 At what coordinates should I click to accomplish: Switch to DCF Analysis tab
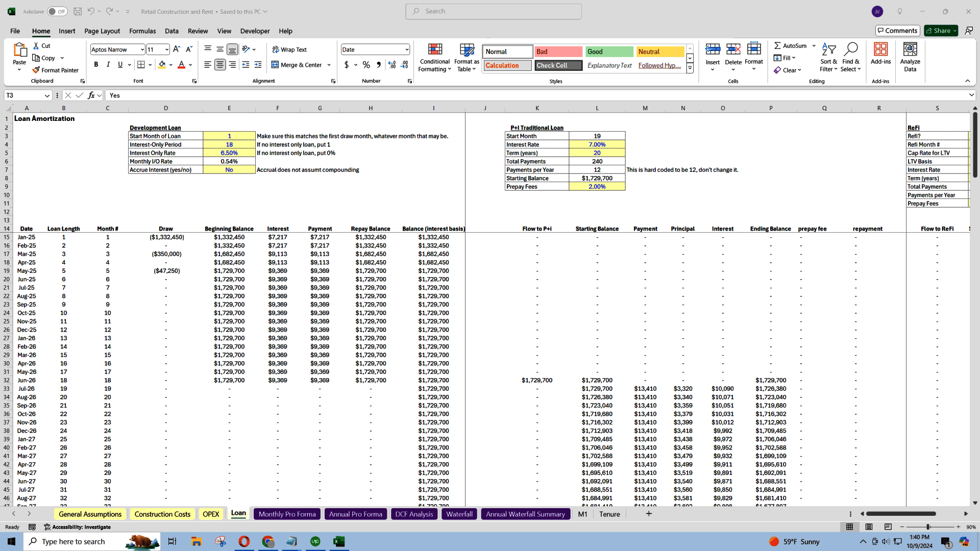coord(414,514)
